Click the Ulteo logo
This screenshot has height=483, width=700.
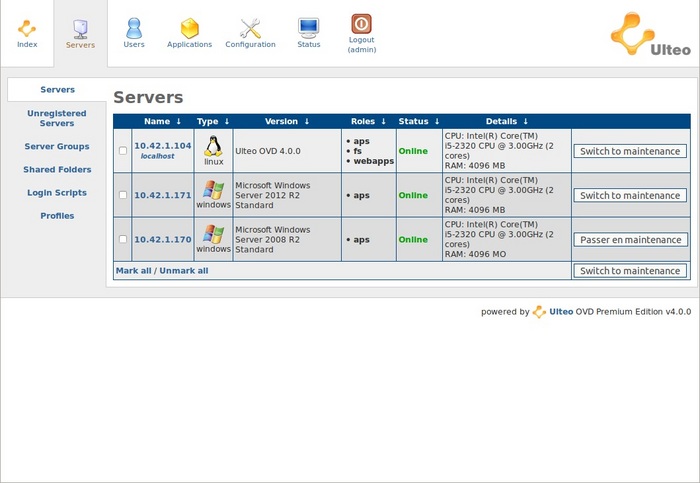point(651,35)
